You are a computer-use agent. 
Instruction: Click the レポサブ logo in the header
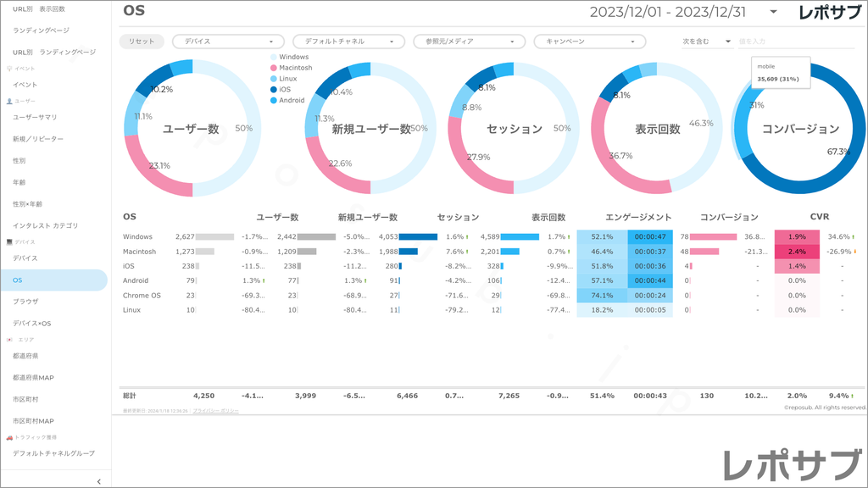pyautogui.click(x=830, y=12)
